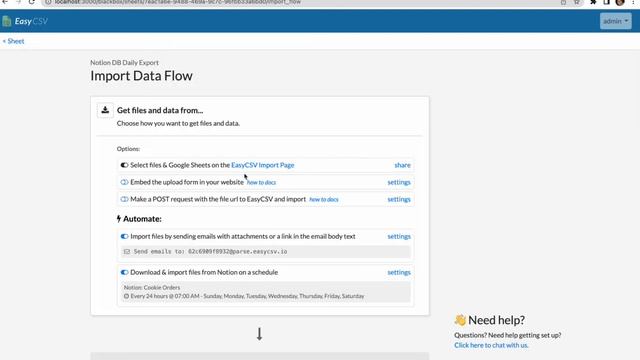Toggle import files by sending emails
The width and height of the screenshot is (640, 360).
point(124,237)
